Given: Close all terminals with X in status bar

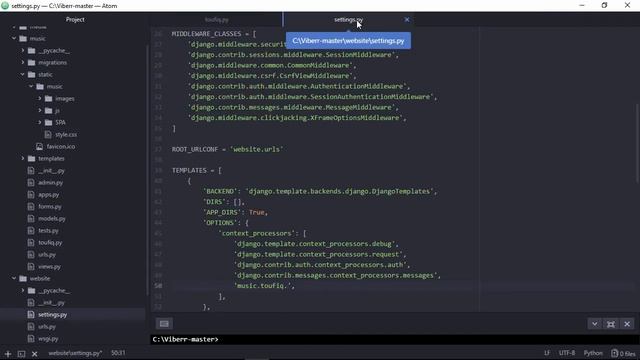Looking at the screenshot, I should click(x=35, y=354).
